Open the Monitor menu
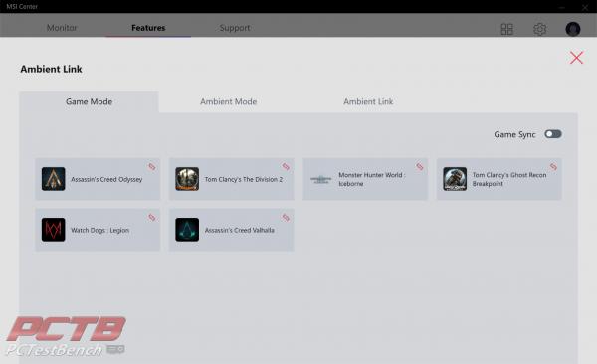The height and width of the screenshot is (364, 597). [x=62, y=28]
